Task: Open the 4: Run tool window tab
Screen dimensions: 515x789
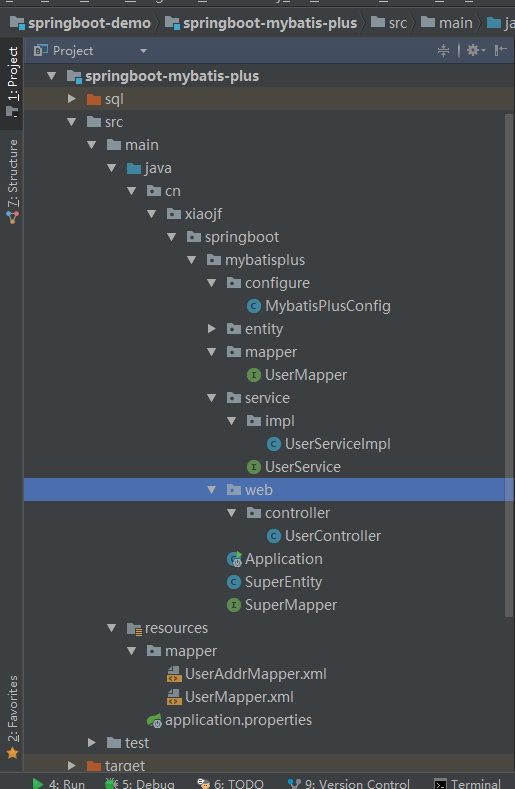Action: pos(58,784)
